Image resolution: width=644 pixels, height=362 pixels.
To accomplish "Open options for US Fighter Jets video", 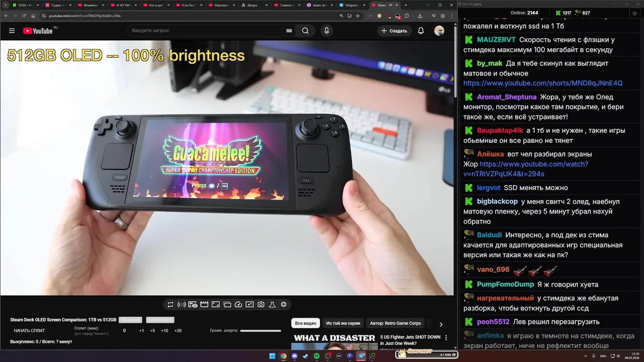I will point(446,338).
